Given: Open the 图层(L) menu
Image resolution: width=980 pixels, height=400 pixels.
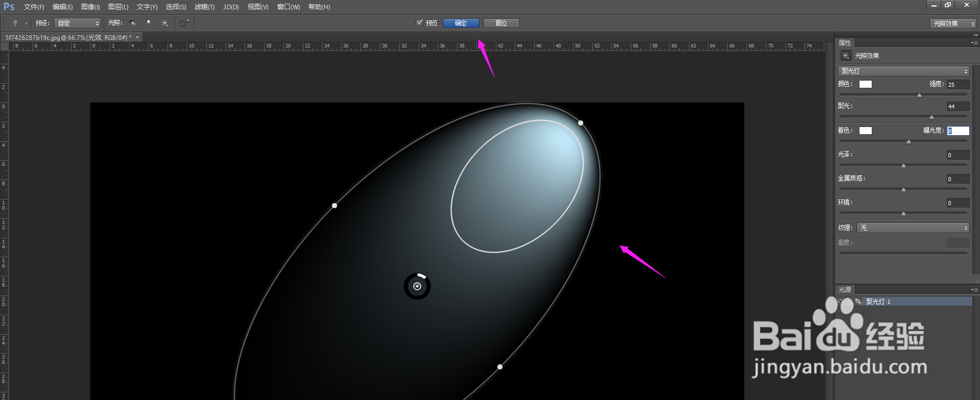Looking at the screenshot, I should click(118, 7).
